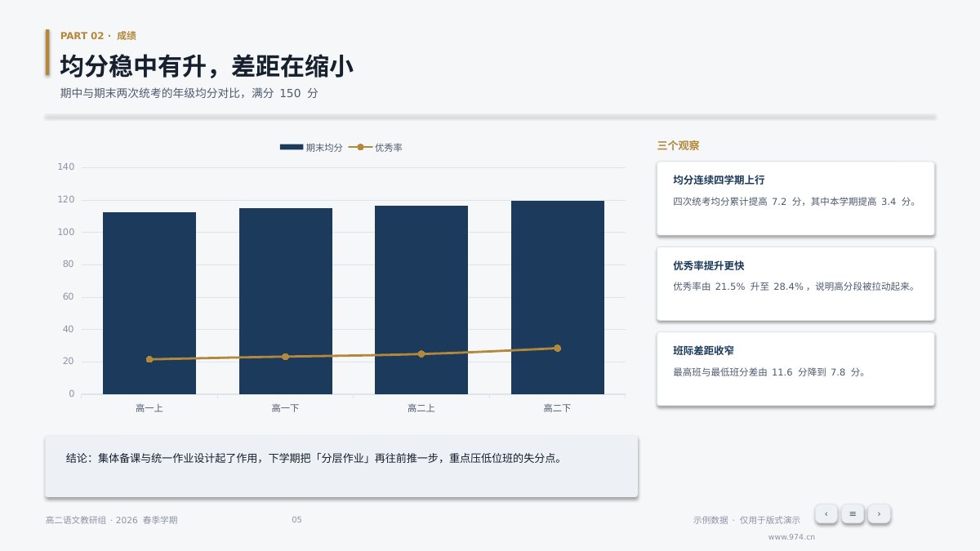Click the y-axis value 140
980x551 pixels.
(x=66, y=167)
